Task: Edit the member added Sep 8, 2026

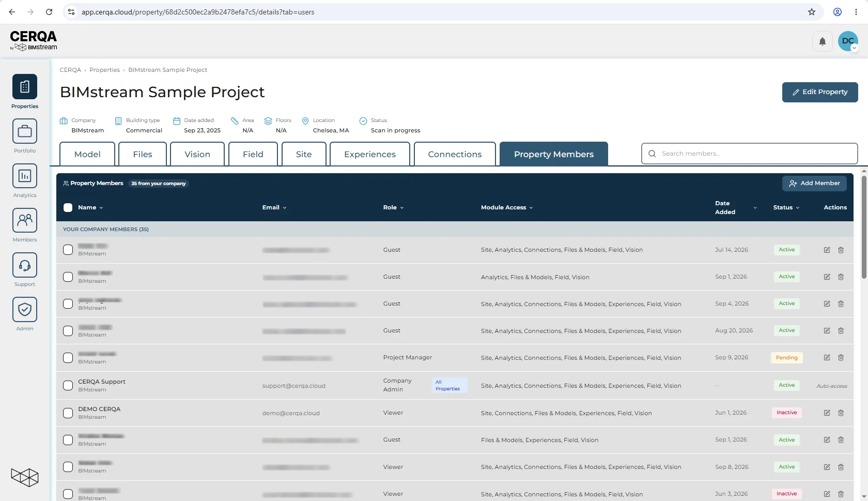Action: [827, 467]
